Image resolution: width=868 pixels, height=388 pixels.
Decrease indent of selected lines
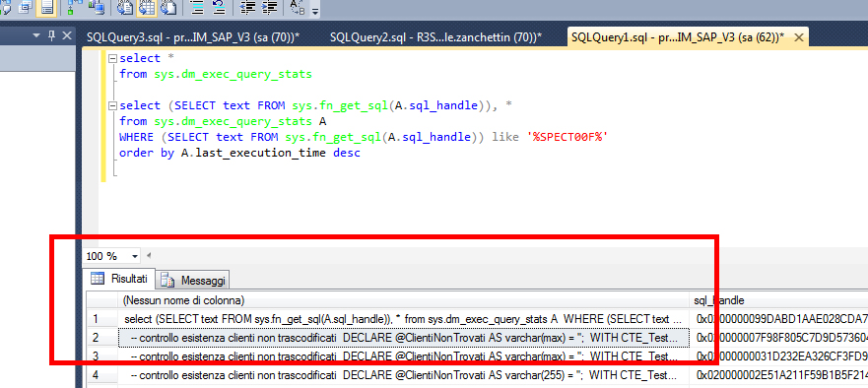pyautogui.click(x=248, y=7)
